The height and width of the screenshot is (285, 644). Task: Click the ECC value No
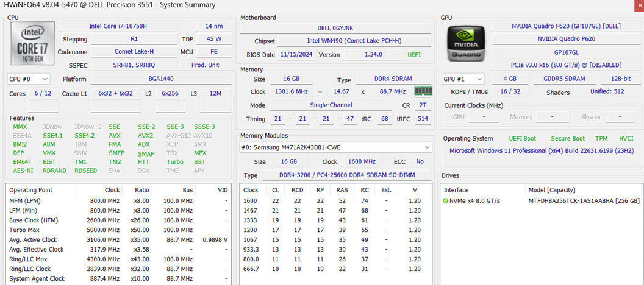click(420, 161)
